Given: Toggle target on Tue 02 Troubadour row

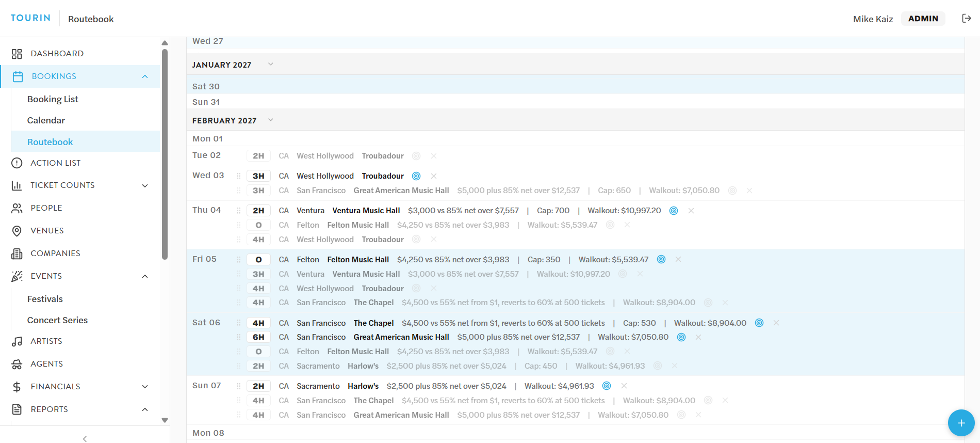Looking at the screenshot, I should tap(416, 156).
